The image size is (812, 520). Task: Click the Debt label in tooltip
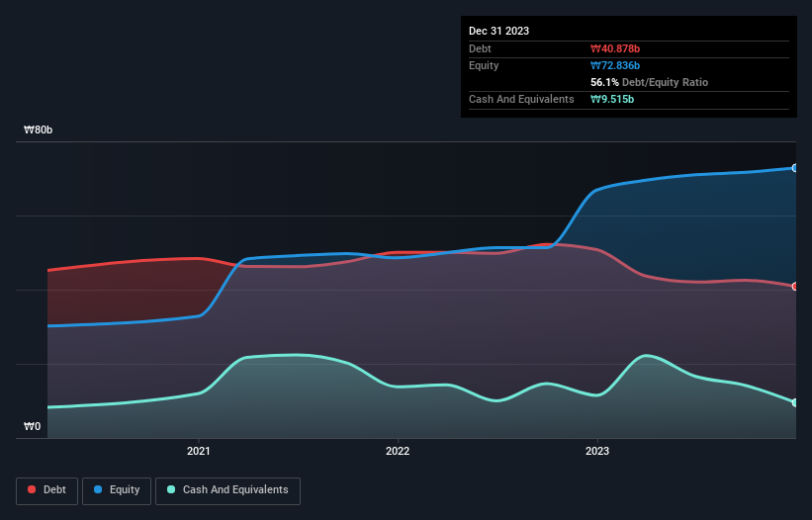(480, 48)
